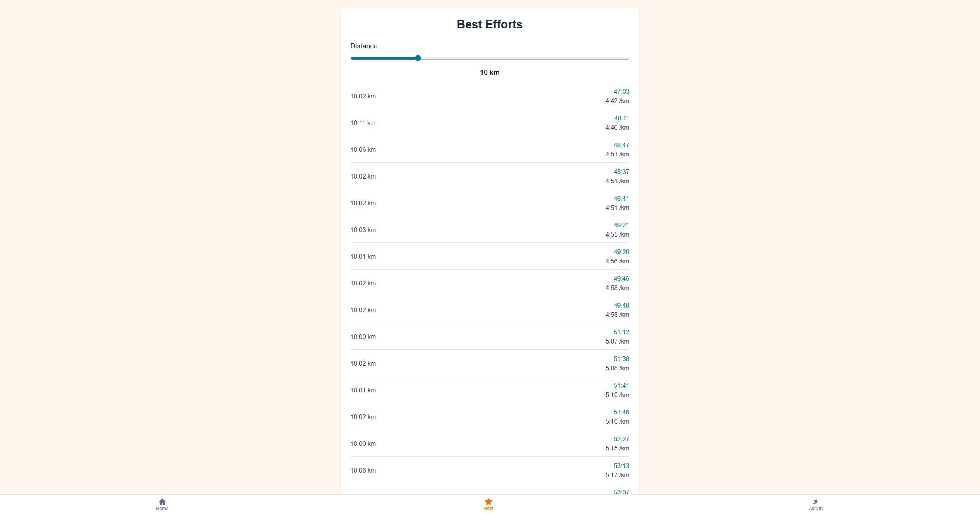Click the 52:27 effort time

pos(621,439)
